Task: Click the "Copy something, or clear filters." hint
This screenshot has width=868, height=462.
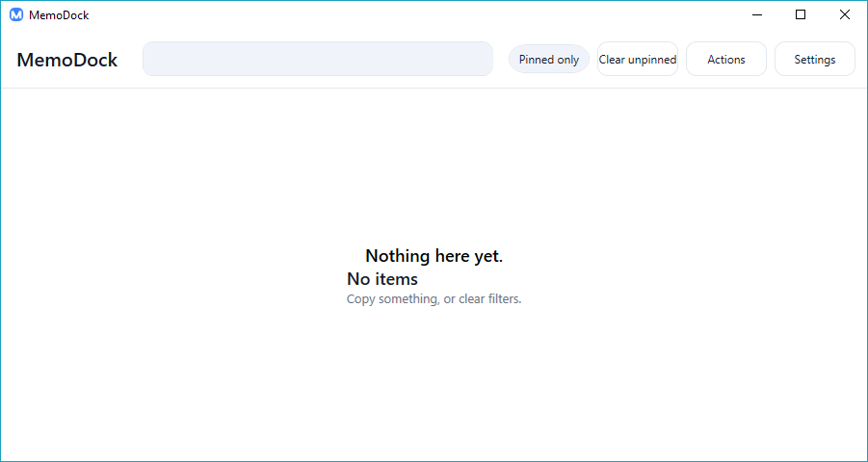Action: (x=434, y=298)
